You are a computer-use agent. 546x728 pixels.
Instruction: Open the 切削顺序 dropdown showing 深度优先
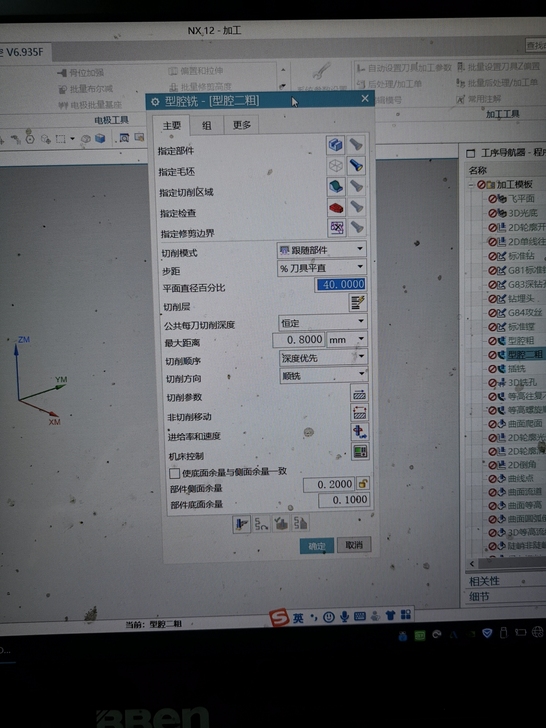click(324, 358)
